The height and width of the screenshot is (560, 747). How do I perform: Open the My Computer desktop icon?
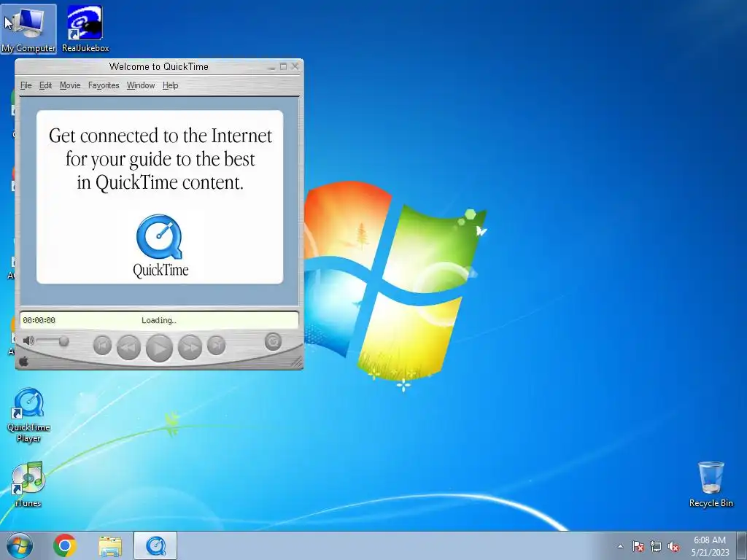click(x=28, y=29)
